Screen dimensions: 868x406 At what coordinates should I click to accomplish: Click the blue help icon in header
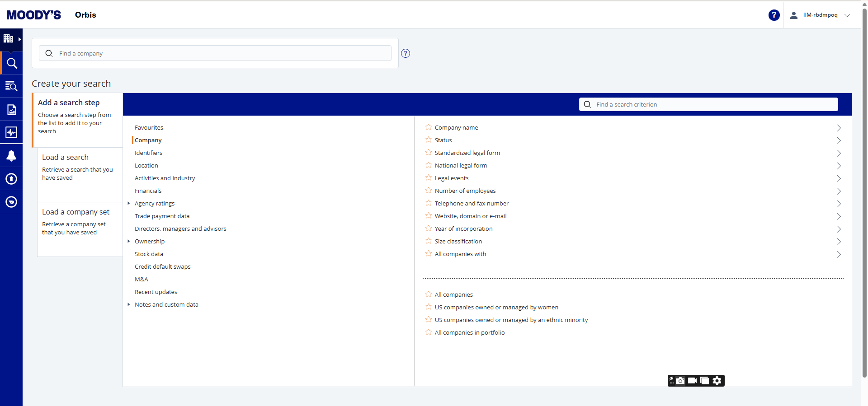[774, 15]
